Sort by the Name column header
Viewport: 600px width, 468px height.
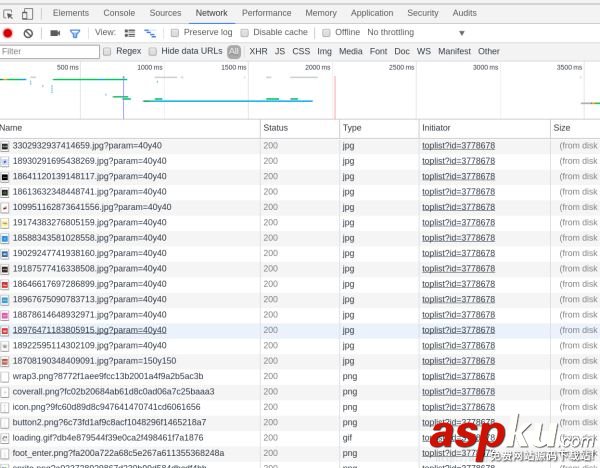(x=130, y=128)
